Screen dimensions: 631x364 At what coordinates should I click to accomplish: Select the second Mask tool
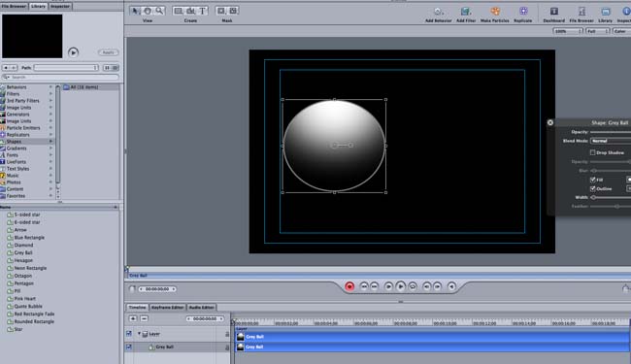[x=233, y=11]
